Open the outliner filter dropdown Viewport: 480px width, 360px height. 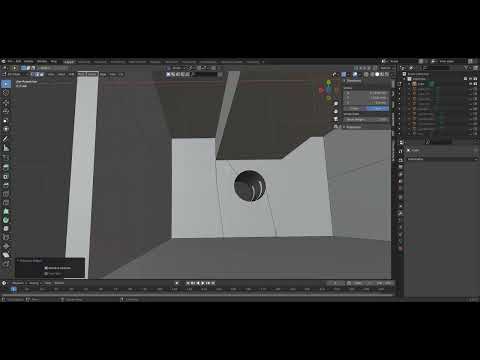pos(467,68)
